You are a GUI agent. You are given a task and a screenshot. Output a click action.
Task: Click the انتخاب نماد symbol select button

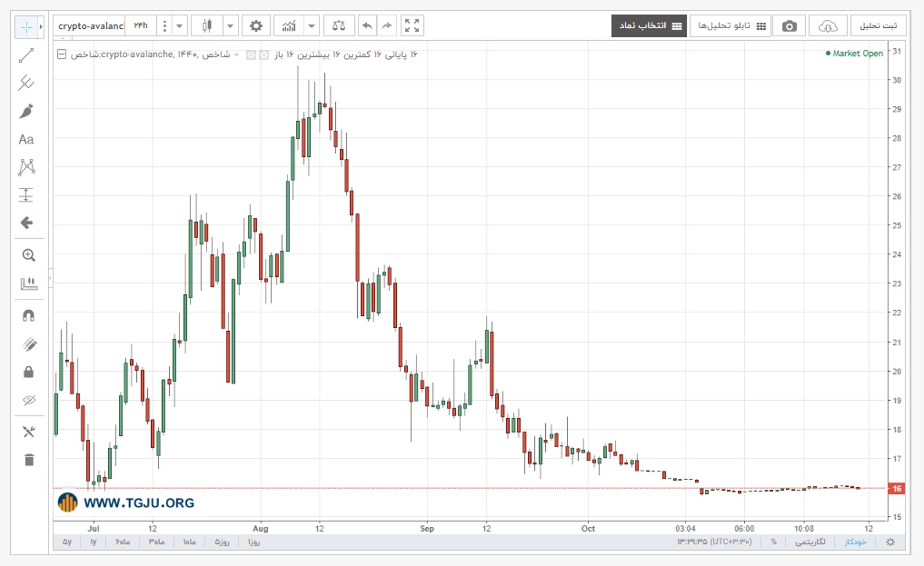[x=649, y=26]
